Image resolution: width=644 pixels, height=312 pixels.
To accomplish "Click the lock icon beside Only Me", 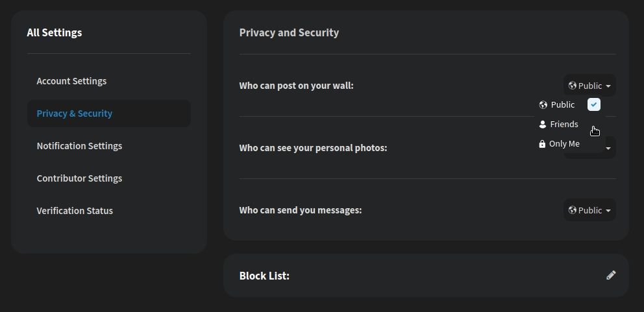I will (x=542, y=144).
